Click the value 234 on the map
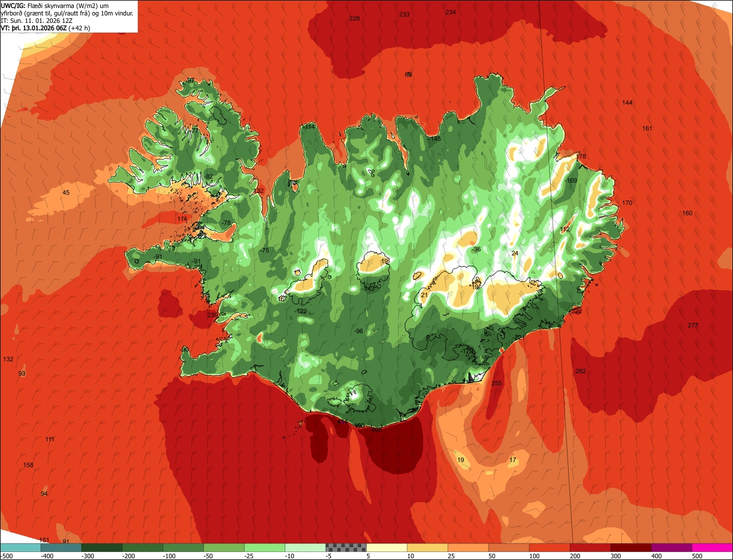 pyautogui.click(x=451, y=12)
